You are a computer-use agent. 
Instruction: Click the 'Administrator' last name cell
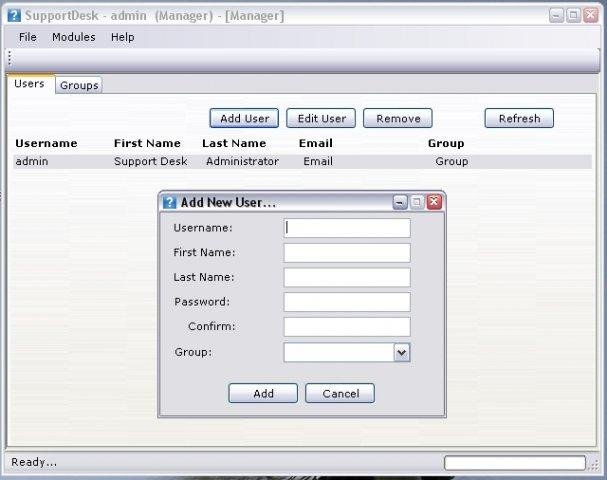[x=242, y=161]
